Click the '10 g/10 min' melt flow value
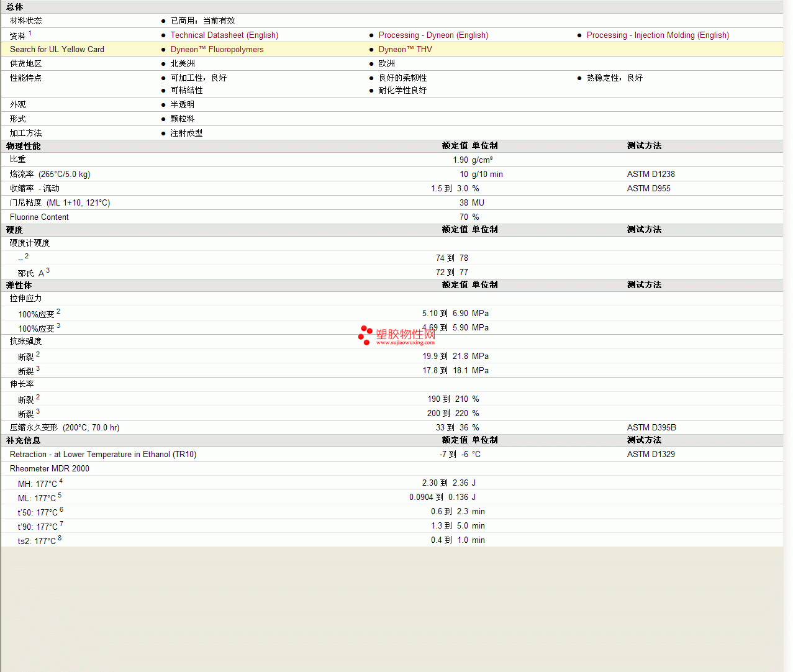This screenshot has width=793, height=672. click(x=481, y=175)
